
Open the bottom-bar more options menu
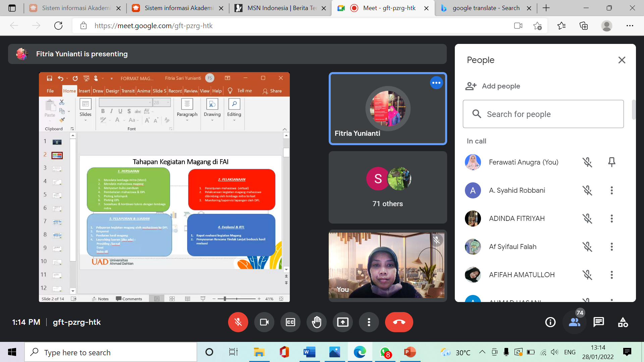(369, 322)
